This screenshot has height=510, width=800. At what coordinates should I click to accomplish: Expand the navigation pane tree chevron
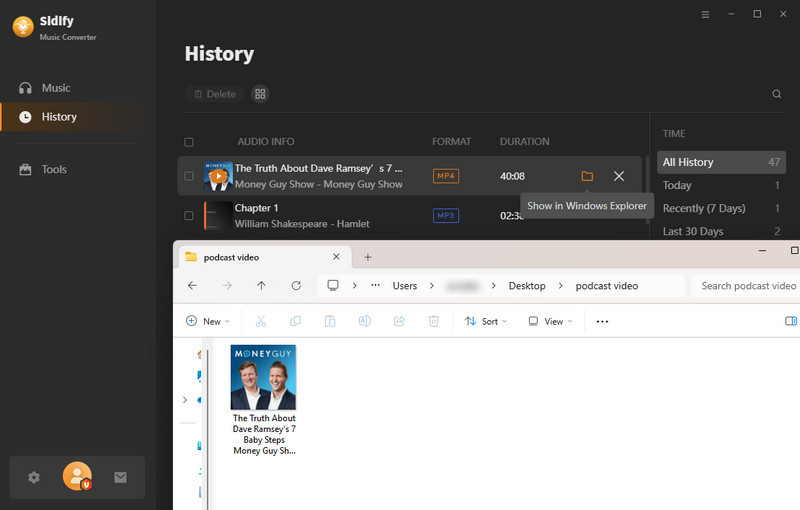pyautogui.click(x=185, y=400)
